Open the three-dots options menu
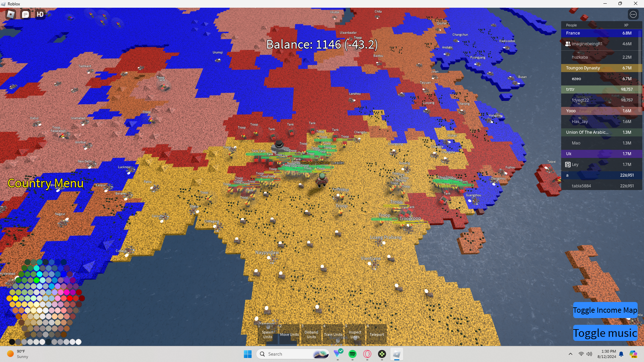The height and width of the screenshot is (362, 644). pyautogui.click(x=633, y=14)
